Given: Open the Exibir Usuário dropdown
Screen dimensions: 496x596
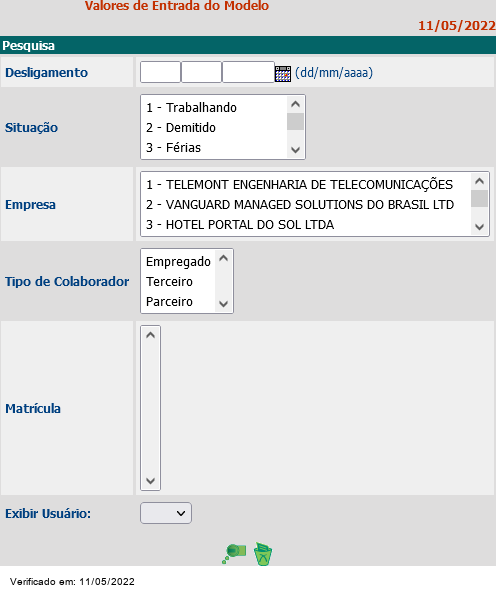Looking at the screenshot, I should (166, 513).
